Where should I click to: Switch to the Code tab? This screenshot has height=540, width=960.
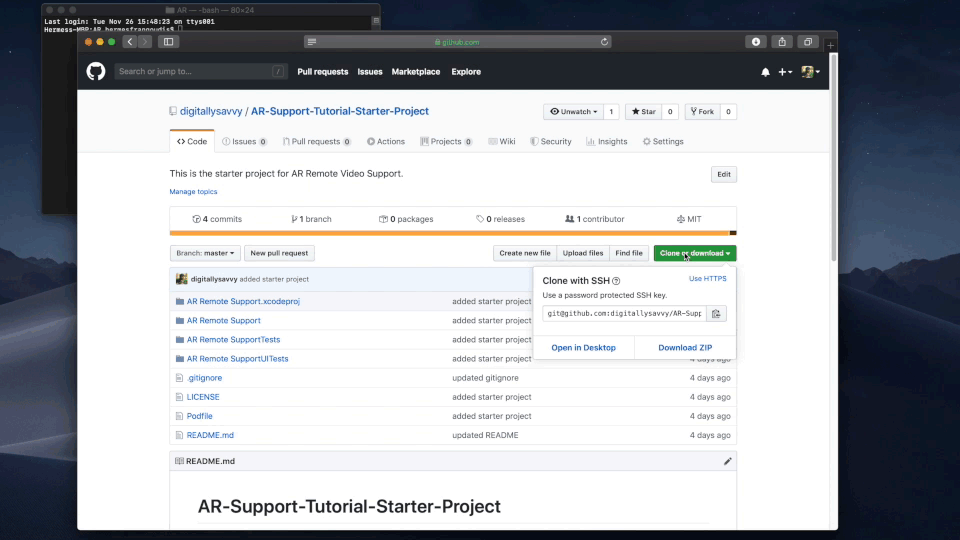click(192, 141)
